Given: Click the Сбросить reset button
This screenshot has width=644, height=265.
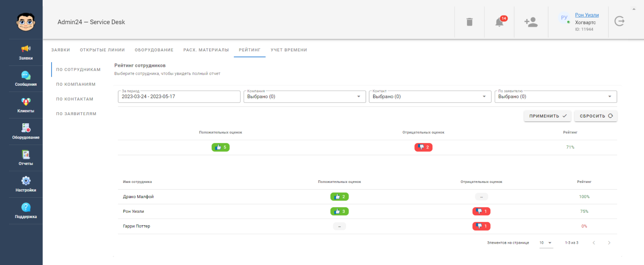Looking at the screenshot, I should tap(596, 116).
